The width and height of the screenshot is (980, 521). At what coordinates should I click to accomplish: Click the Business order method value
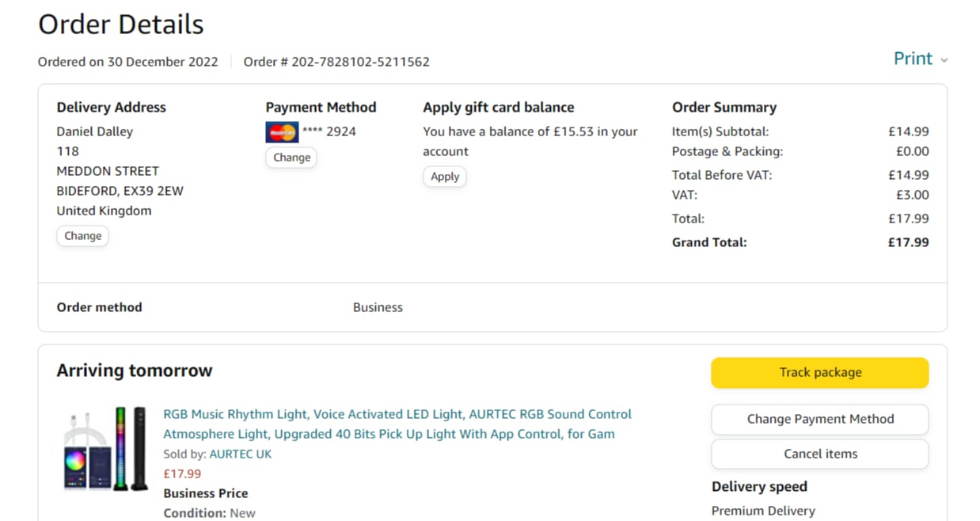pos(378,307)
